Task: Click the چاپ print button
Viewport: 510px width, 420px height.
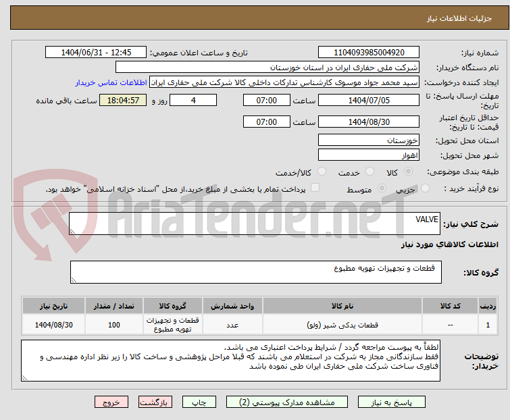Action: coord(199,402)
